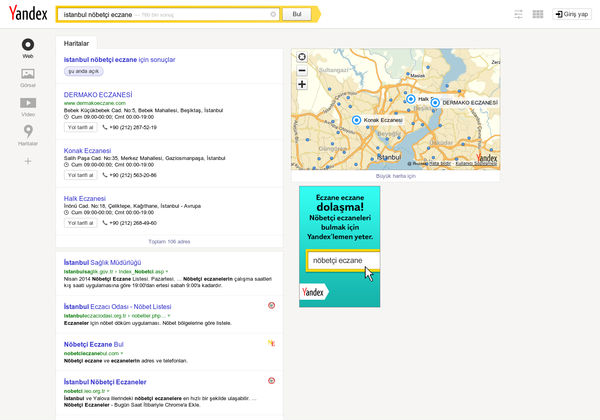600x420 pixels.
Task: Open the Web search section icon
Action: (x=28, y=45)
